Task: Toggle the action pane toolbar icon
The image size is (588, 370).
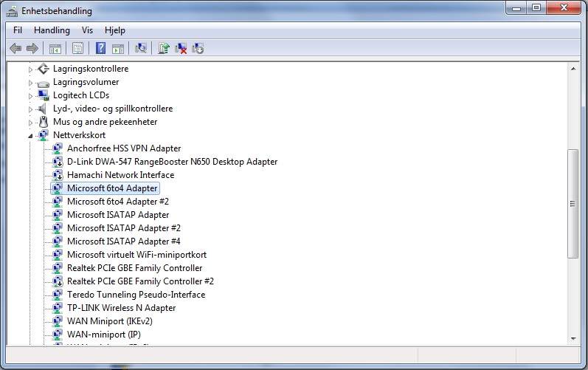Action: [x=118, y=49]
